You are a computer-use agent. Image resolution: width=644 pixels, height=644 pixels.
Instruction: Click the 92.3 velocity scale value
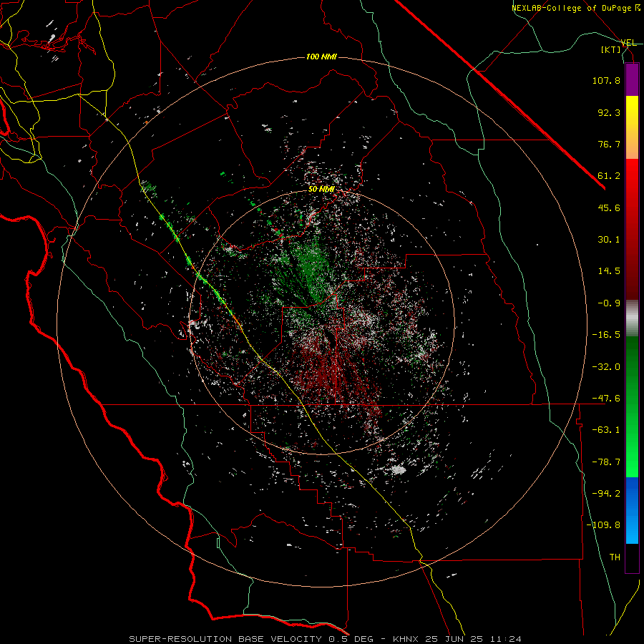point(609,112)
